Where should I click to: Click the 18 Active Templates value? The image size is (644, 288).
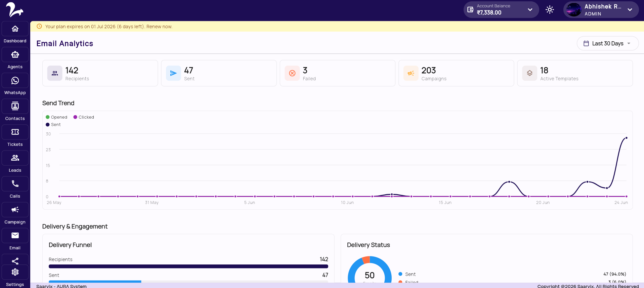[544, 70]
